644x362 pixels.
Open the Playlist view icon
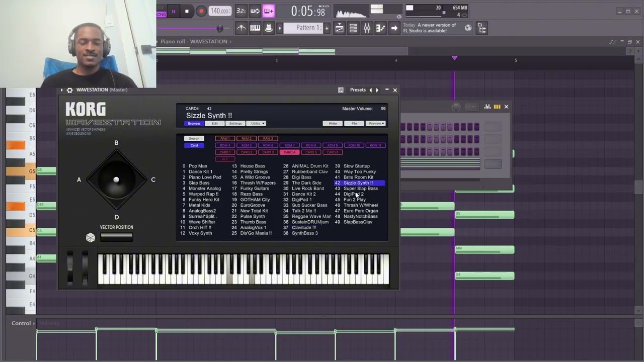click(x=340, y=28)
